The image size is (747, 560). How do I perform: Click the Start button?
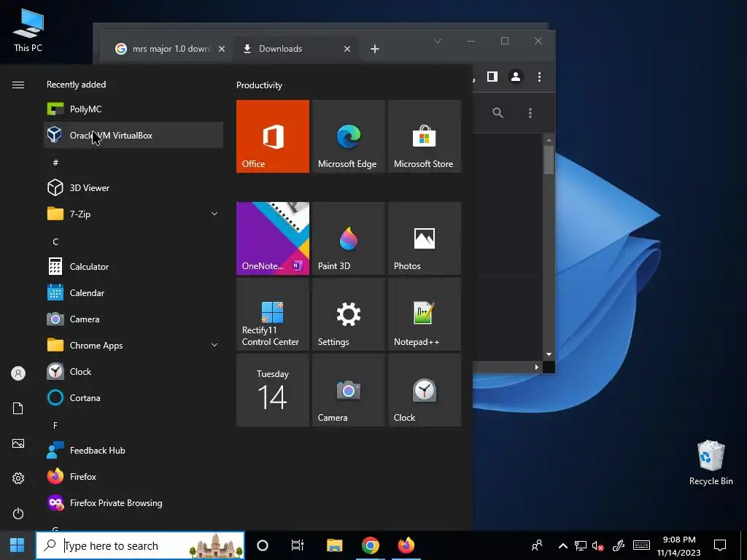click(18, 545)
